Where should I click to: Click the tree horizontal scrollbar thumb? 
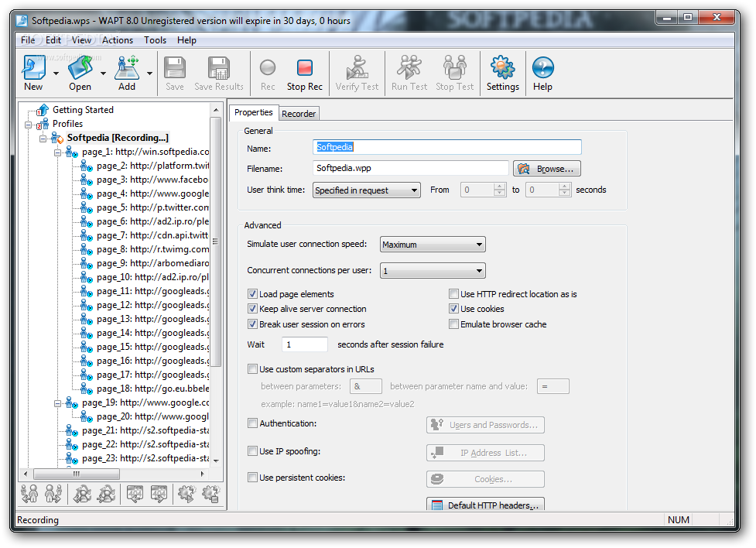click(x=76, y=474)
